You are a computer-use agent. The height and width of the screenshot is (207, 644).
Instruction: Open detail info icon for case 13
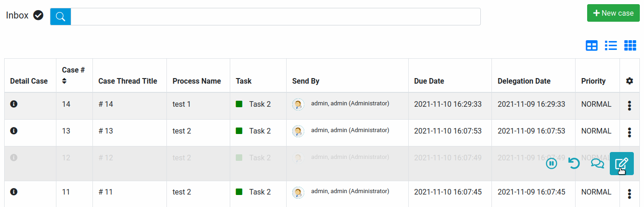(14, 131)
